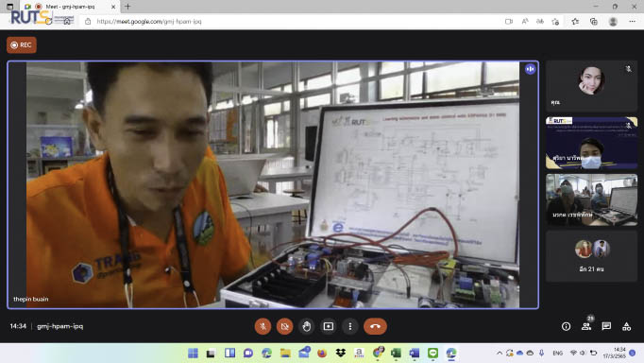Image resolution: width=644 pixels, height=363 pixels.
Task: Click the present now screen icon
Action: pos(329,326)
